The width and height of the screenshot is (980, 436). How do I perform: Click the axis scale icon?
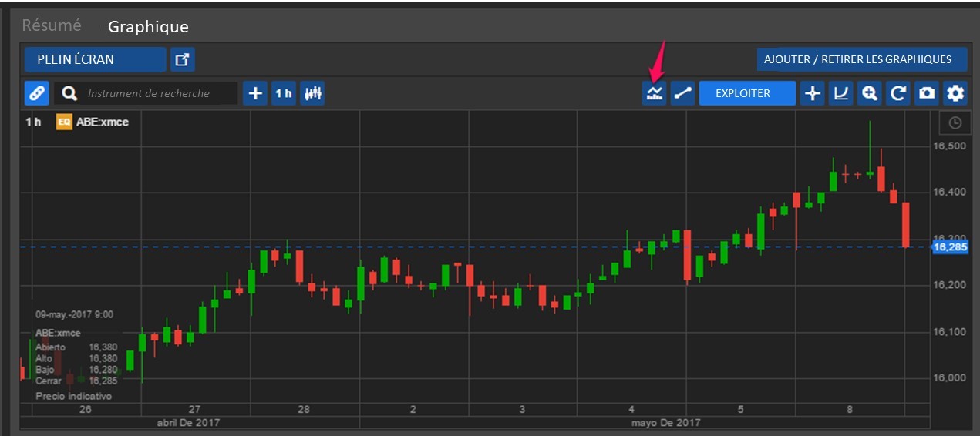coord(841,93)
